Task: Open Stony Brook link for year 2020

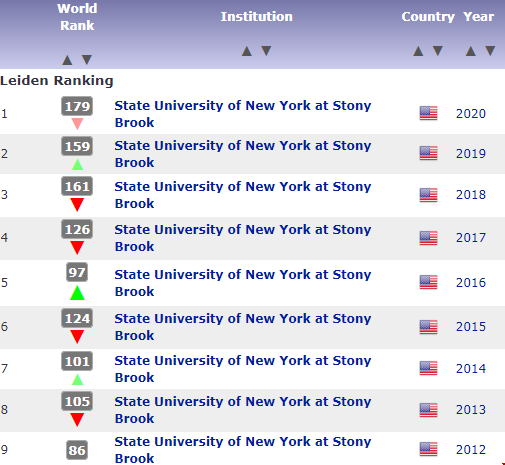Action: coord(243,114)
